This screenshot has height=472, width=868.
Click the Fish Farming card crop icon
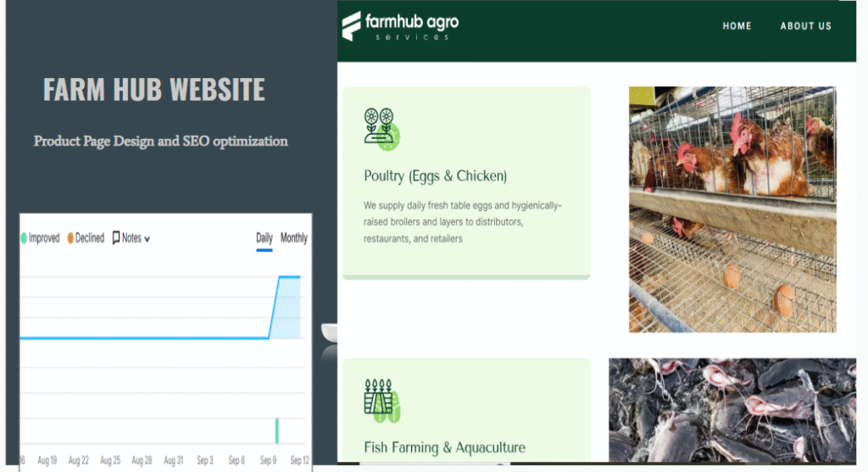(381, 400)
